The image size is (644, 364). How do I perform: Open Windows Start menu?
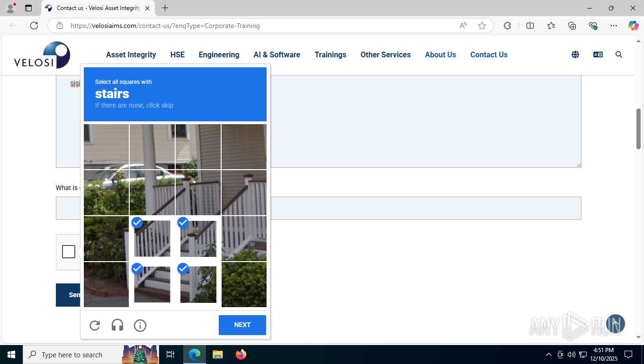[11, 355]
